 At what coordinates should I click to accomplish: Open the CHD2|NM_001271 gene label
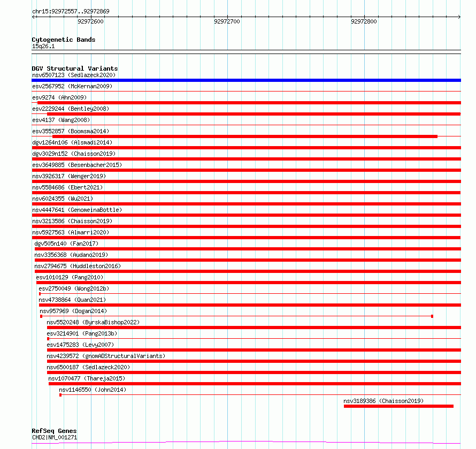point(55,437)
